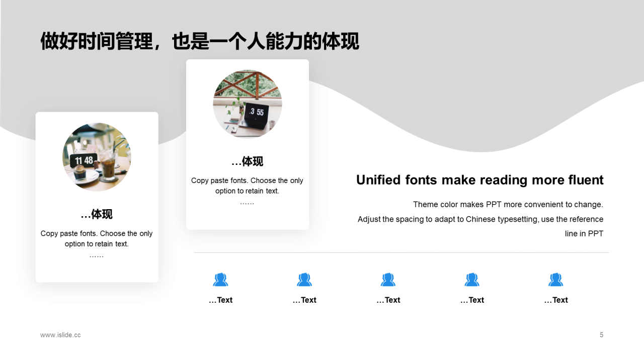Select the 'Copy paste fonts' text on left card
Viewport: 644px width, 362px height.
click(96, 238)
